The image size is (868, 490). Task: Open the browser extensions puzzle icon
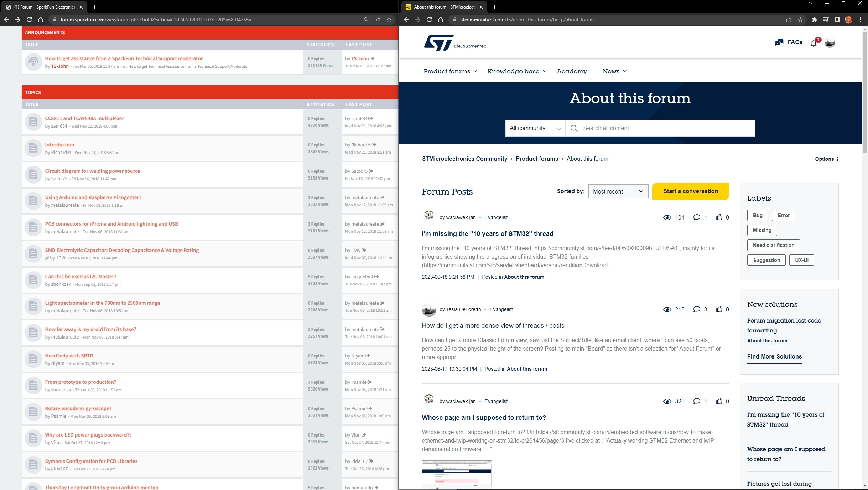click(x=814, y=20)
